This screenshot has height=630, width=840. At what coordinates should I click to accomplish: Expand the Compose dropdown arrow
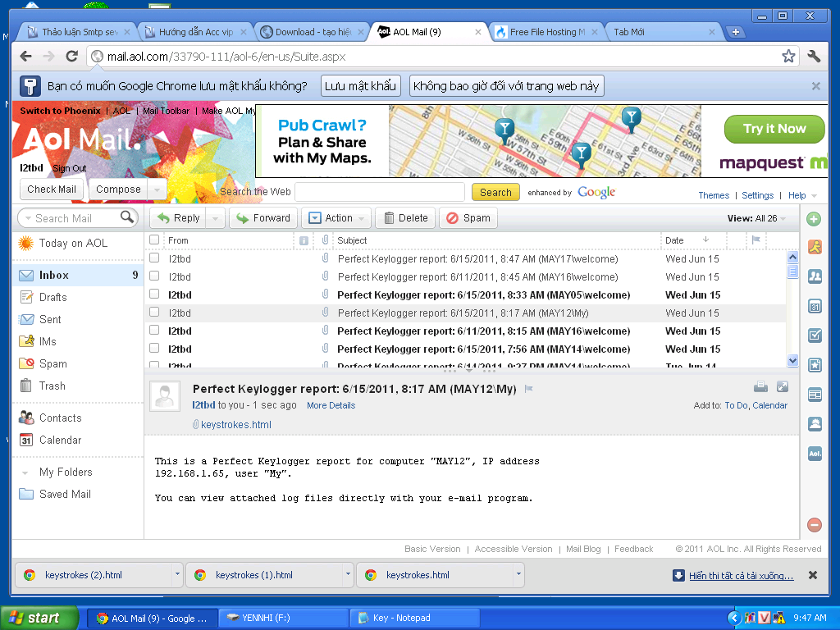tap(157, 189)
